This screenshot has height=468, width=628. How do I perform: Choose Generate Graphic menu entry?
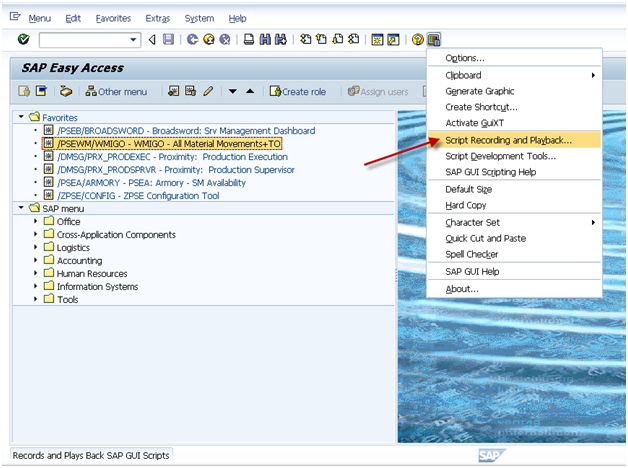(x=515, y=91)
